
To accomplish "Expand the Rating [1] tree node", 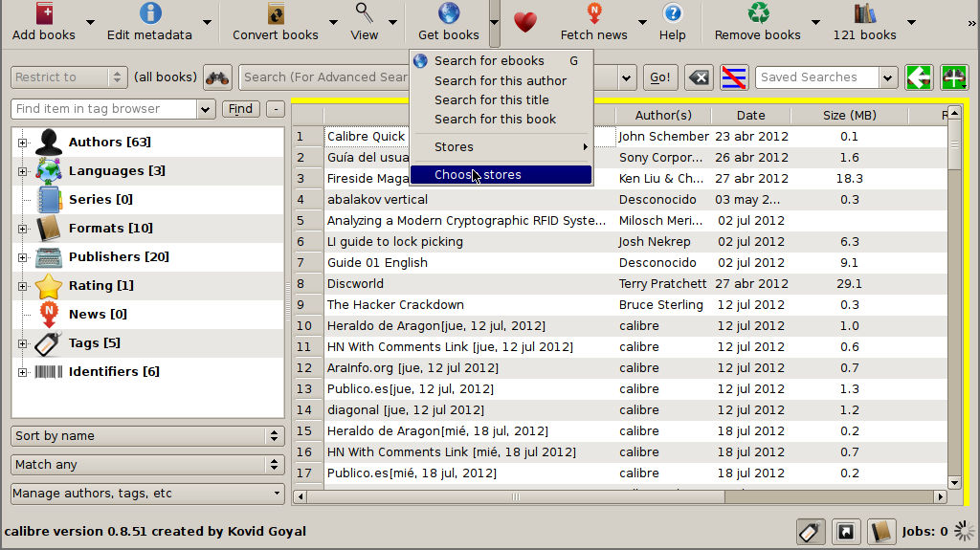I will pyautogui.click(x=23, y=286).
